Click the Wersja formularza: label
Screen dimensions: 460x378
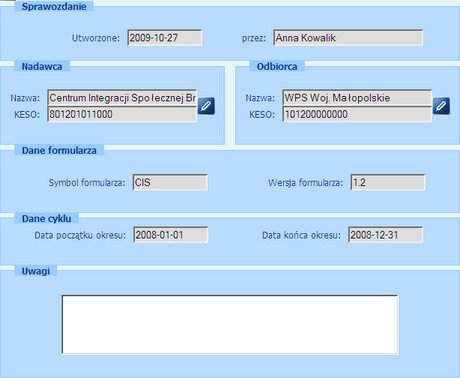pyautogui.click(x=306, y=183)
